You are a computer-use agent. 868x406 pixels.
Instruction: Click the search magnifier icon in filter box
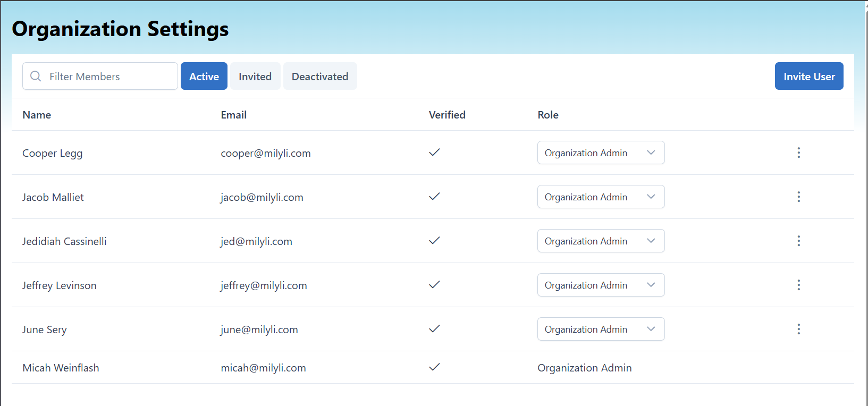tap(36, 76)
